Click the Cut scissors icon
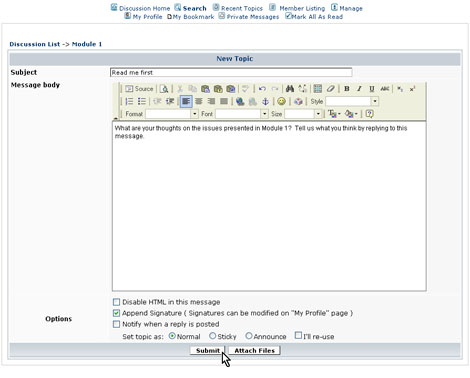Viewport: 470px width, 378px height. pyautogui.click(x=180, y=89)
